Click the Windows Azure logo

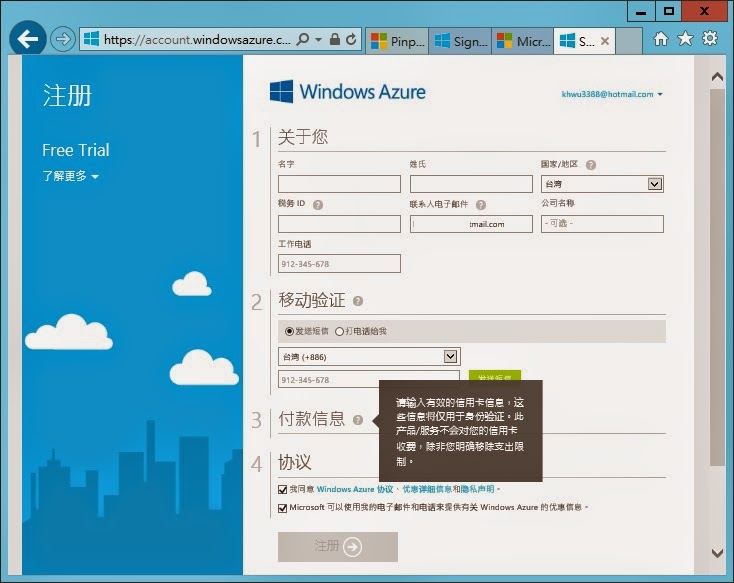pos(347,91)
